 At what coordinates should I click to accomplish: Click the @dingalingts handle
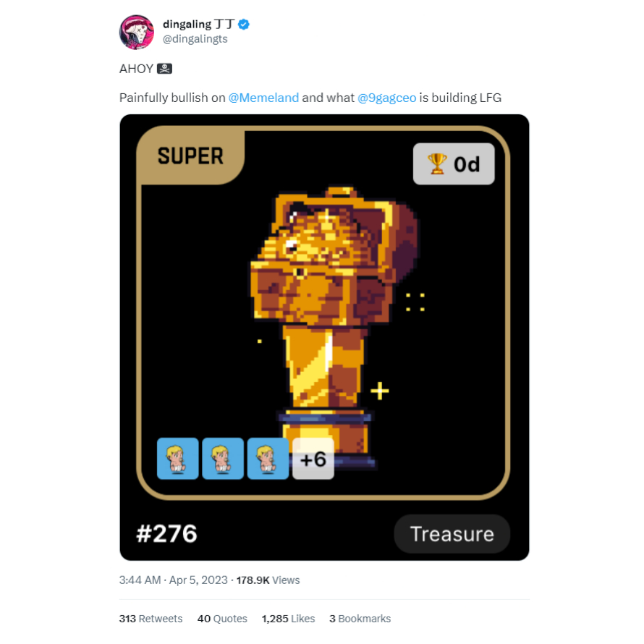point(195,39)
